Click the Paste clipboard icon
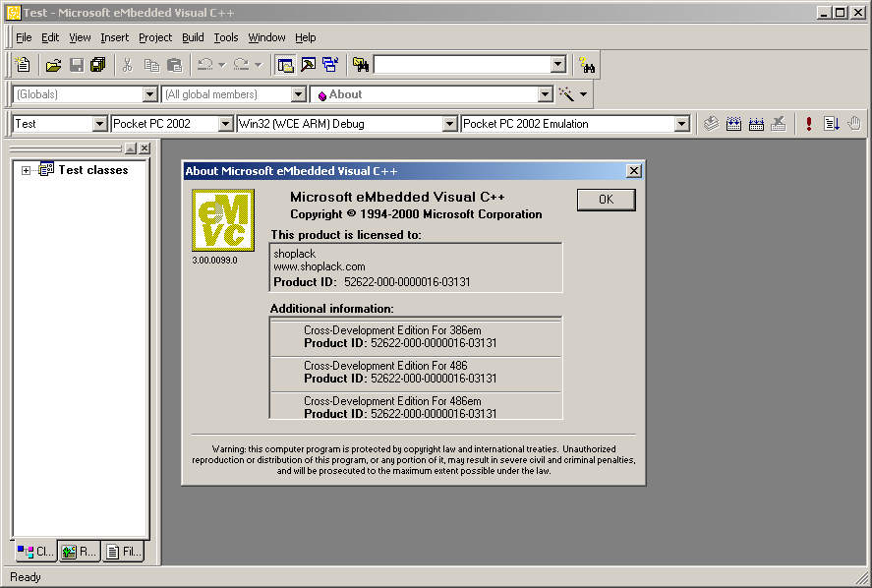 (x=175, y=65)
